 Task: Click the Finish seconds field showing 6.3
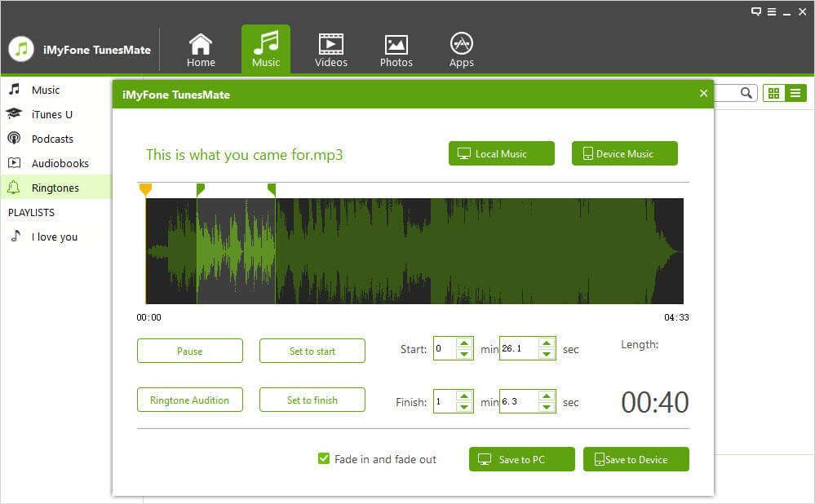[x=519, y=401]
